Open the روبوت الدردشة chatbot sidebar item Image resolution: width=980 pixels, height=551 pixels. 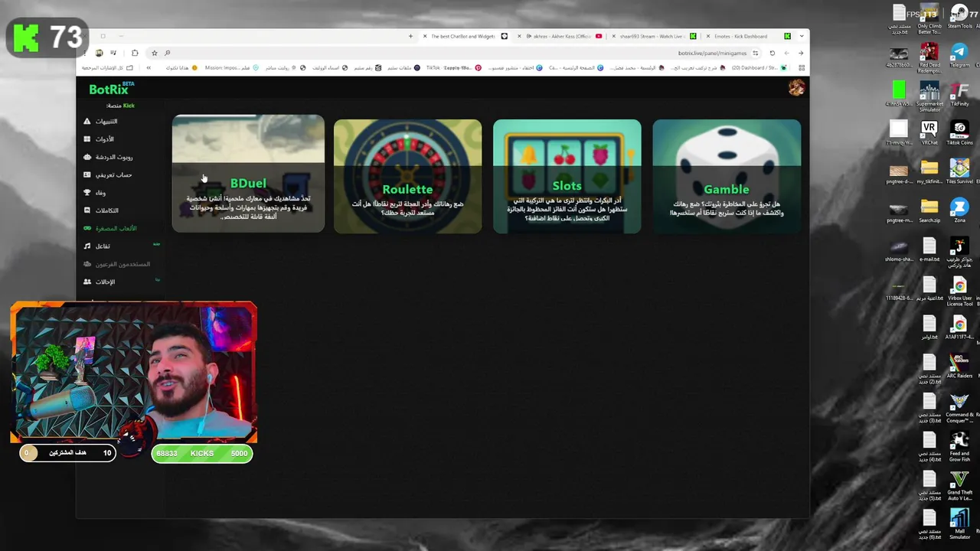[108, 157]
